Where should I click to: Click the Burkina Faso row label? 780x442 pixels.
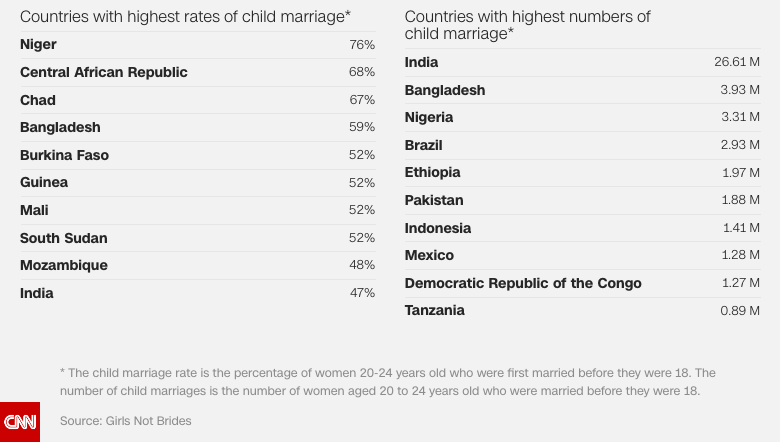(x=64, y=155)
